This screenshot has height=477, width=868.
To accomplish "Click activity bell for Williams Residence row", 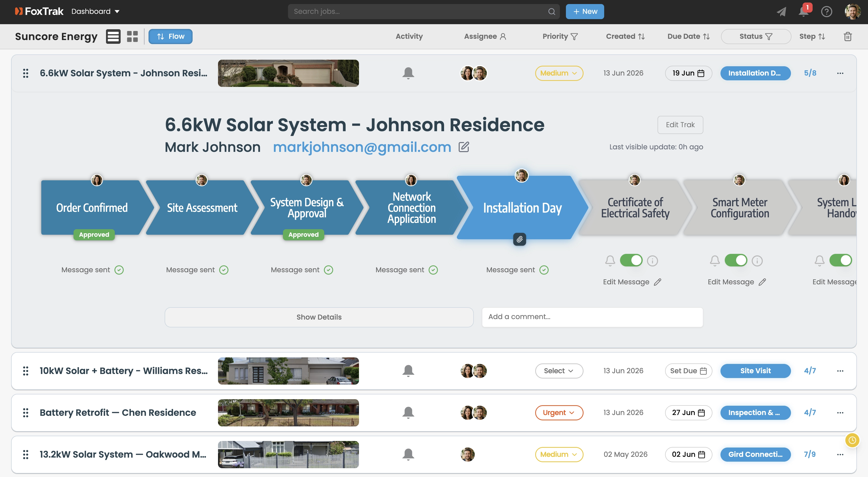I will pyautogui.click(x=408, y=371).
